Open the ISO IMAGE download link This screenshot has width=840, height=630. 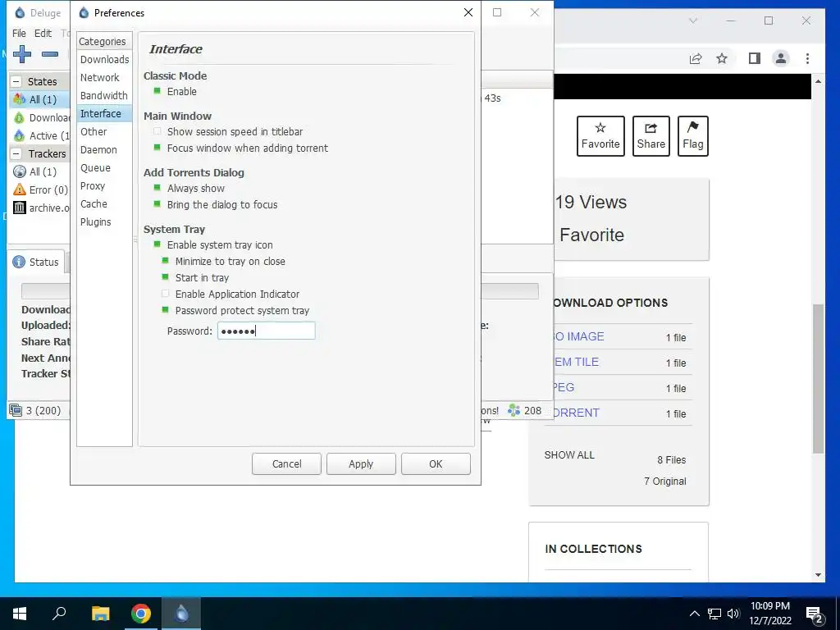[578, 336]
